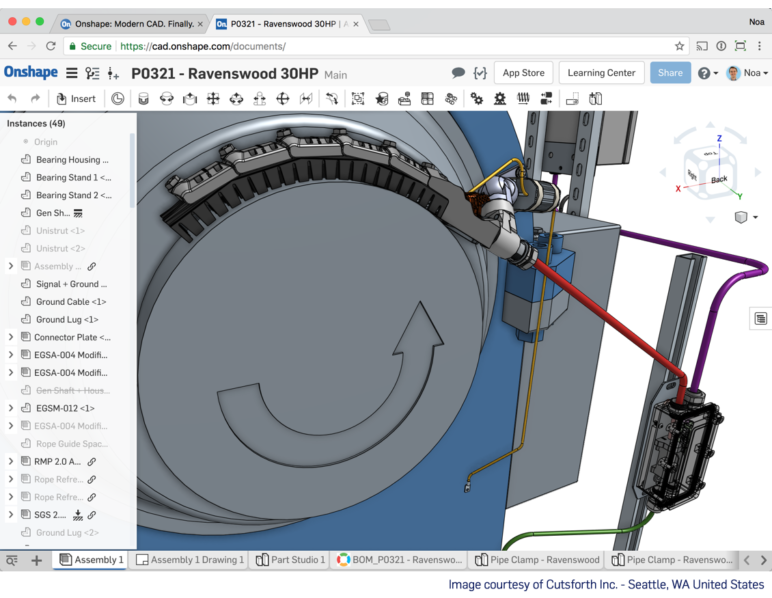Open the Onshape hamburger menu
The height and width of the screenshot is (598, 772).
click(x=72, y=73)
